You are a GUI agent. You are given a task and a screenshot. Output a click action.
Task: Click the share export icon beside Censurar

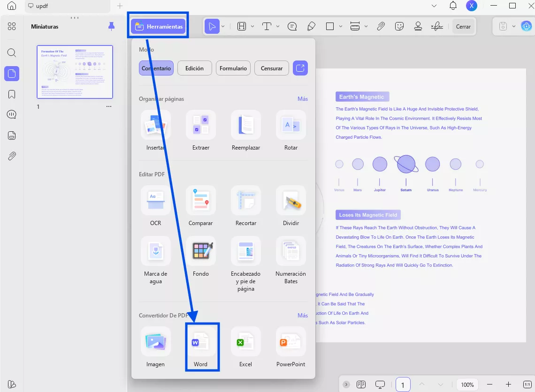tap(300, 68)
